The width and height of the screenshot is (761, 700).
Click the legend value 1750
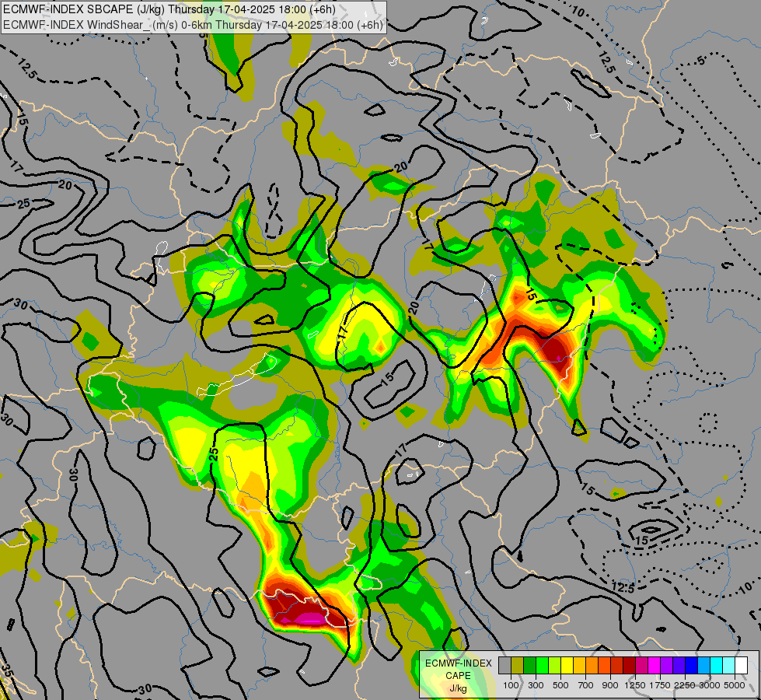660,685
